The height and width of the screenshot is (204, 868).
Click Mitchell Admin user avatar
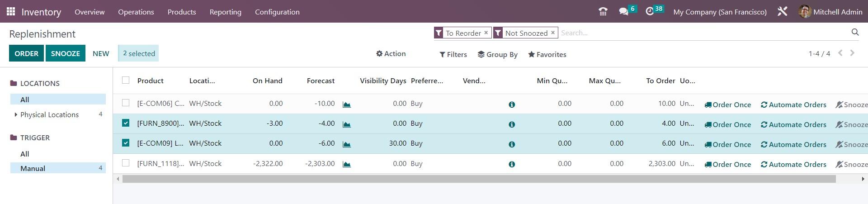[805, 12]
